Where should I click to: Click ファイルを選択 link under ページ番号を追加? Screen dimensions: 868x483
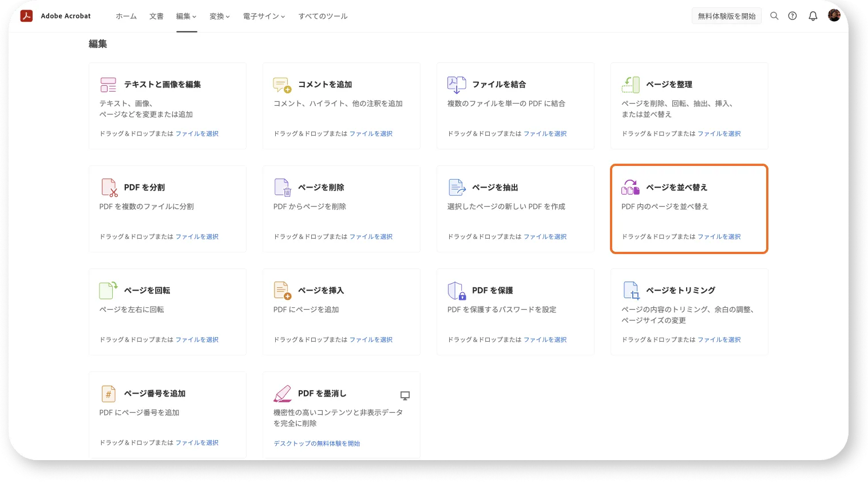(x=197, y=443)
